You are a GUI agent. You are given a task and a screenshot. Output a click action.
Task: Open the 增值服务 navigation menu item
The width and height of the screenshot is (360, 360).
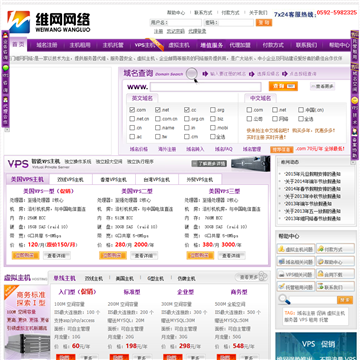coord(211,45)
